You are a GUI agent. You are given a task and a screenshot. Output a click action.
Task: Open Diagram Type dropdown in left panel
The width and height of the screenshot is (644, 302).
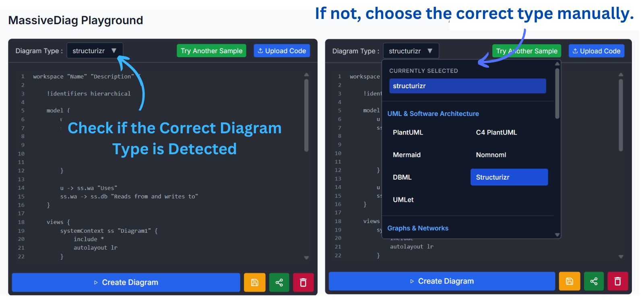click(x=95, y=51)
